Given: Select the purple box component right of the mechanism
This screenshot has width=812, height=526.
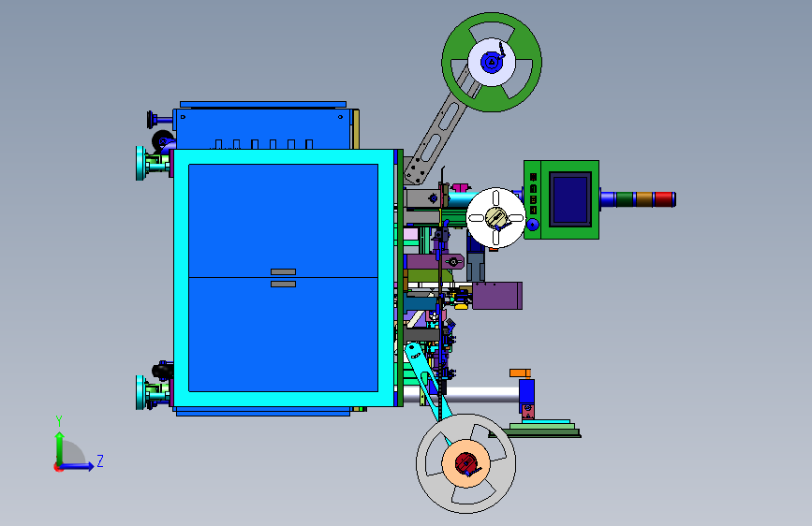Looking at the screenshot, I should (497, 296).
